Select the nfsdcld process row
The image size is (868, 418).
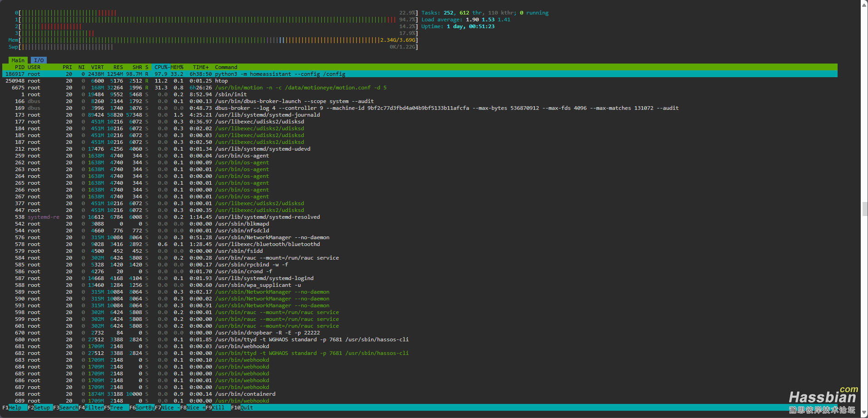tap(420, 231)
